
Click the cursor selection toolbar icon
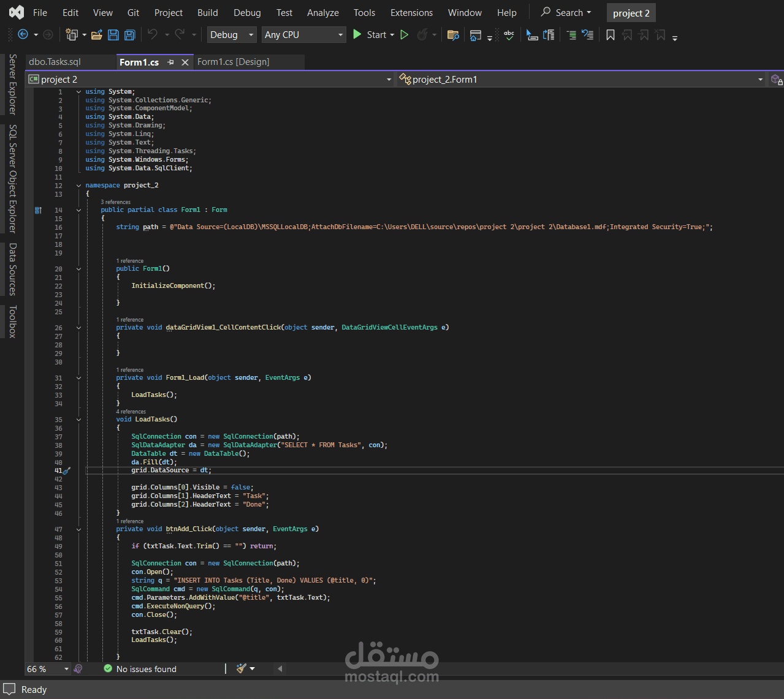[532, 35]
